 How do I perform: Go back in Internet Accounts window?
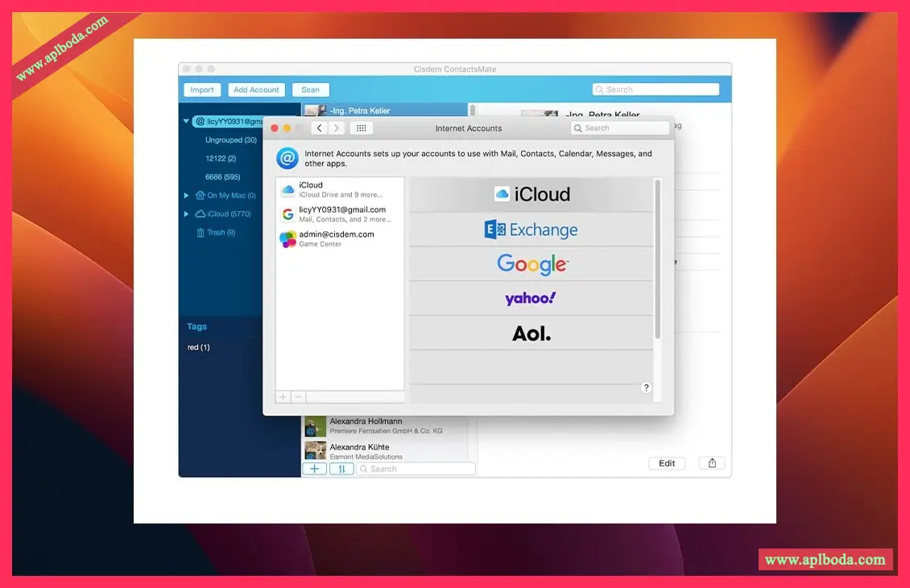coord(319,128)
